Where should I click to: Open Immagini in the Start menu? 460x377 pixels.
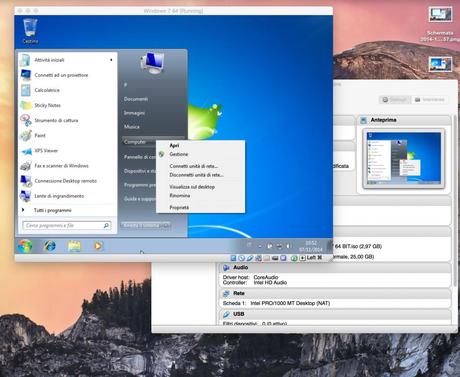click(134, 113)
